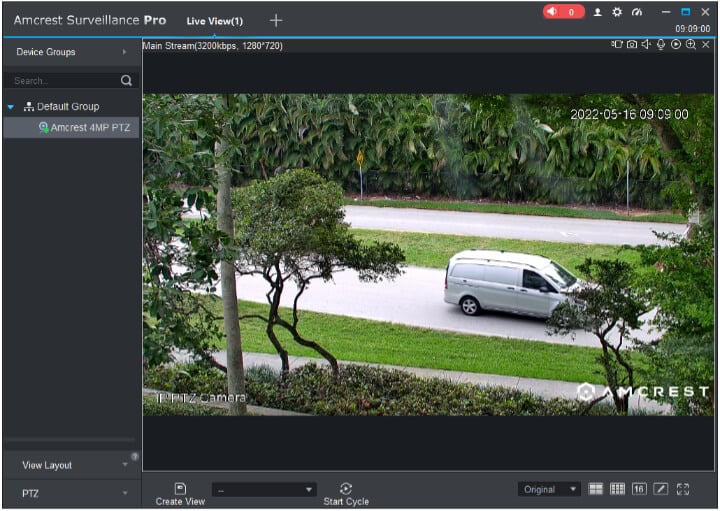Open the system performance gauge icon
Screen dimensions: 720x511
[637, 12]
